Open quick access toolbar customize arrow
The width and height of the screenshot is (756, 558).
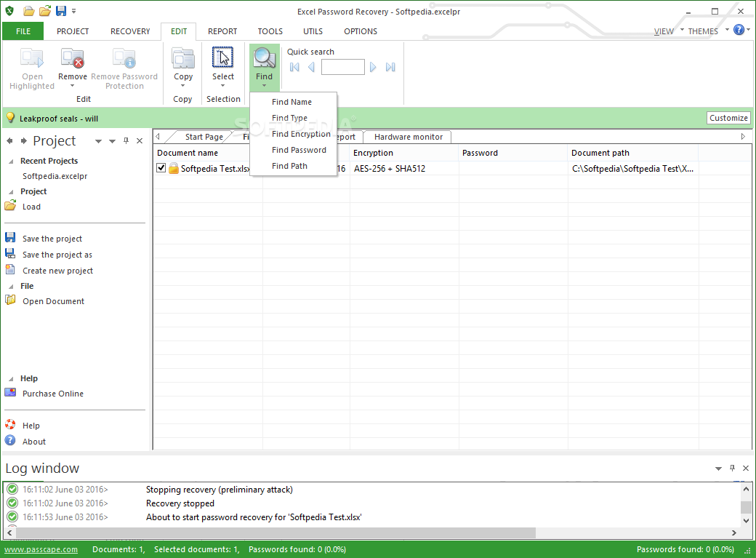(x=73, y=11)
